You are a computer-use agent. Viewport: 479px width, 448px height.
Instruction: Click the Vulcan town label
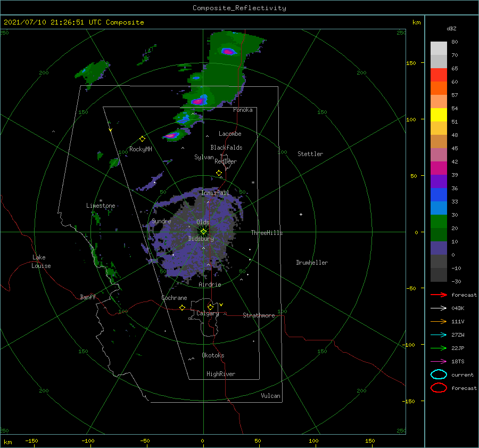pyautogui.click(x=270, y=396)
